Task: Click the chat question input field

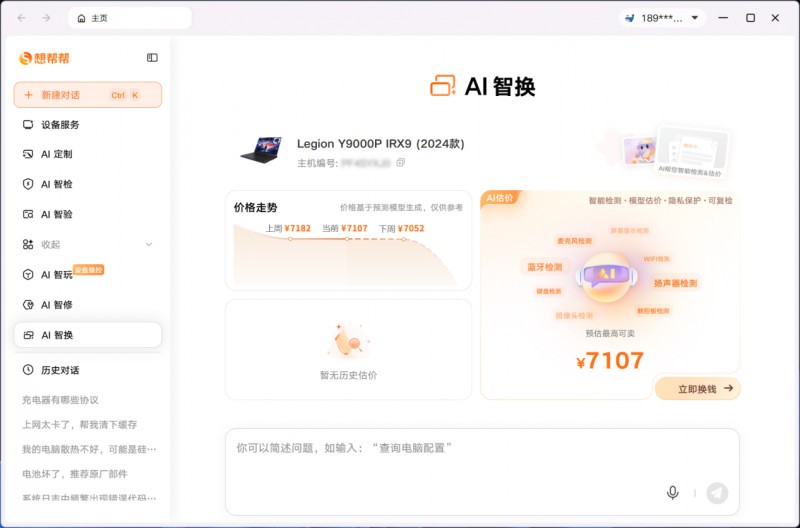Action: [482, 472]
